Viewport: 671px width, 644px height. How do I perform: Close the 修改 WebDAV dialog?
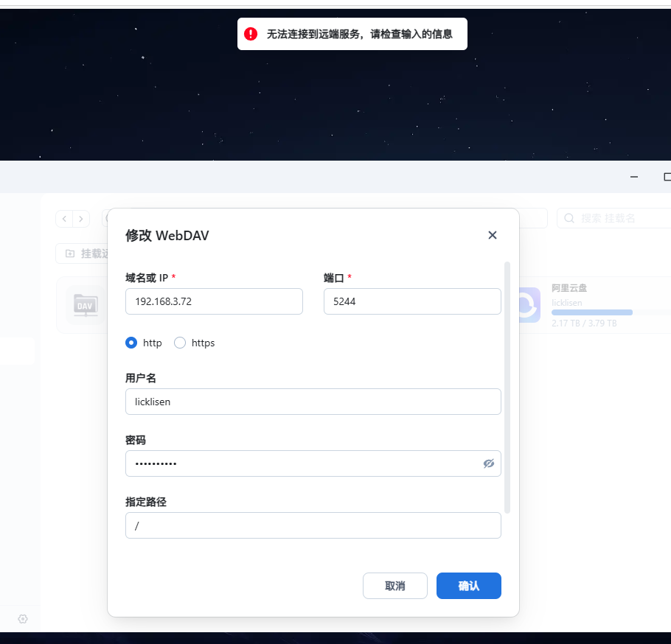click(x=492, y=235)
